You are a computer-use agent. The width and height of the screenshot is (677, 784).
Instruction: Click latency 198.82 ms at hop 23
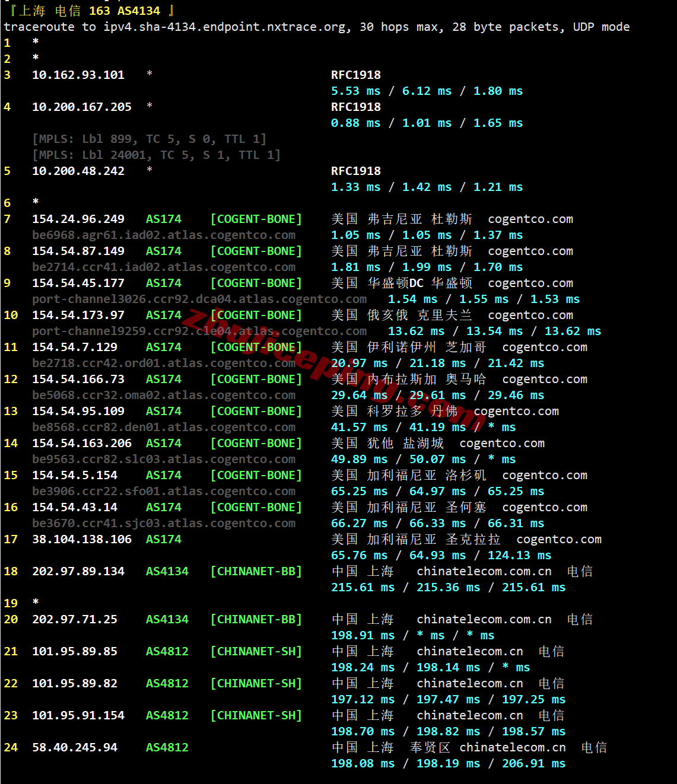pyautogui.click(x=449, y=731)
